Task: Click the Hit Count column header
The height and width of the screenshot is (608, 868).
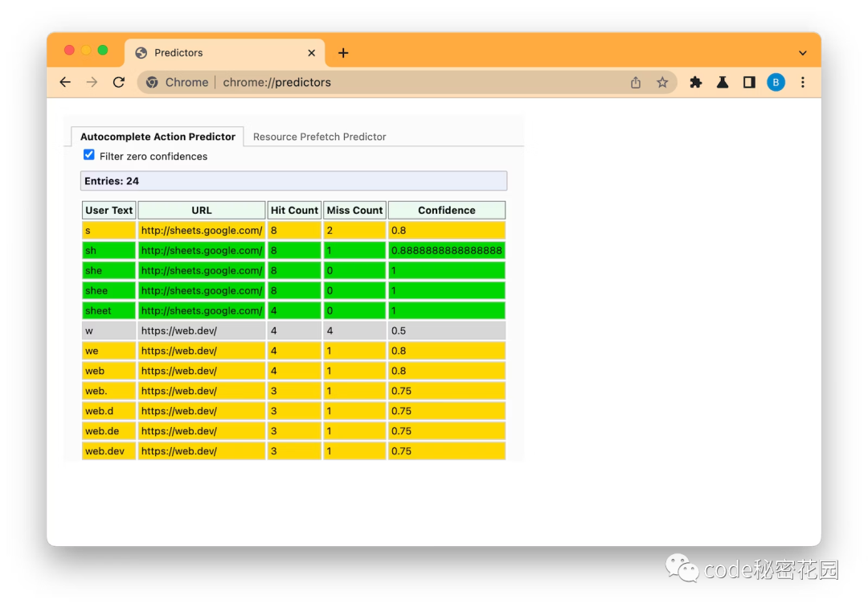Action: (294, 210)
